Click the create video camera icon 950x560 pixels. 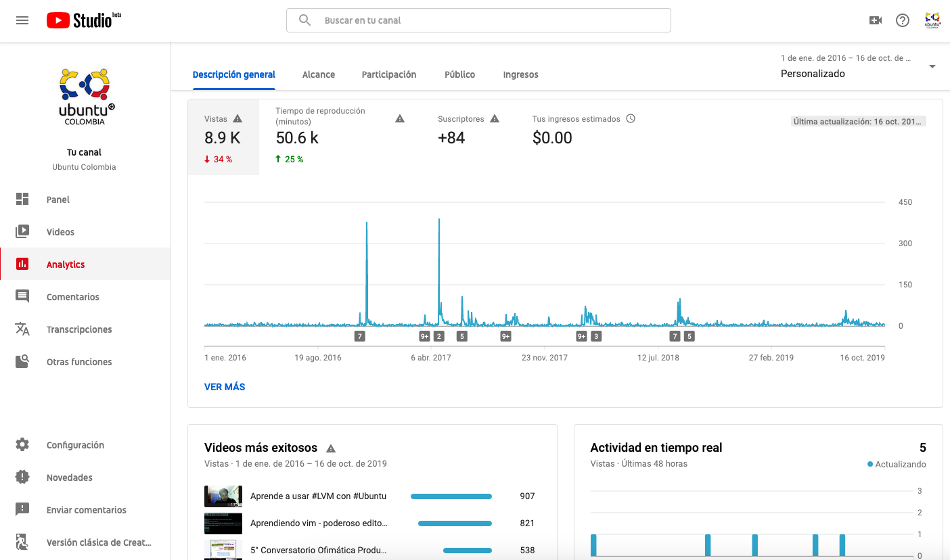pos(876,20)
